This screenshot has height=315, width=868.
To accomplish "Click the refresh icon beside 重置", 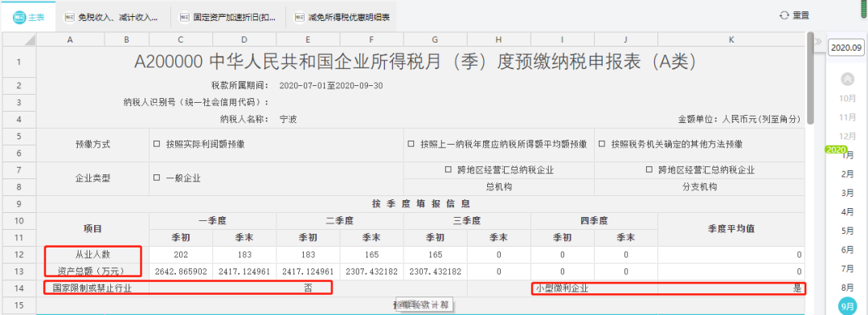I will [x=784, y=15].
